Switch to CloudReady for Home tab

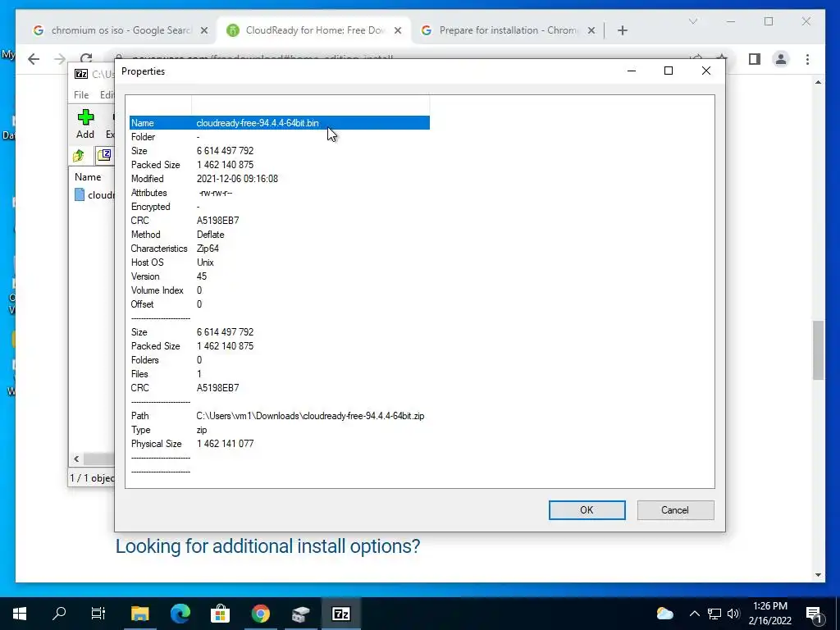313,30
